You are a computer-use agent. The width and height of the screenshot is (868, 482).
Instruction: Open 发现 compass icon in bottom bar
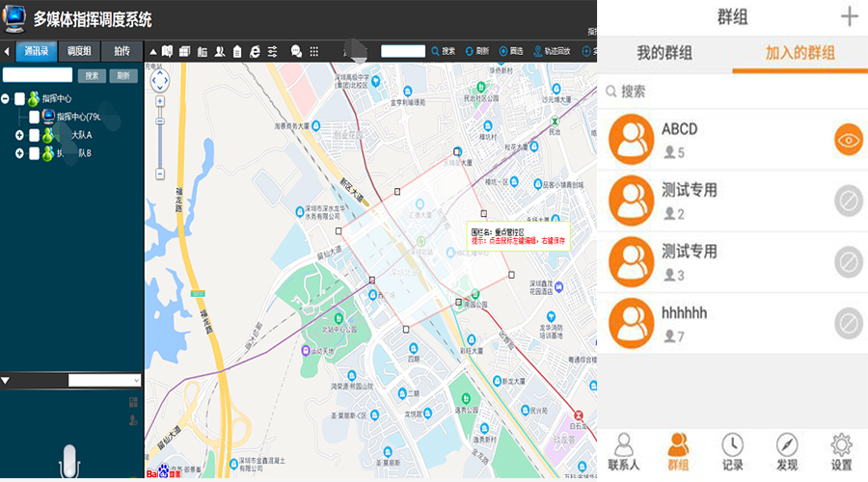click(x=787, y=451)
